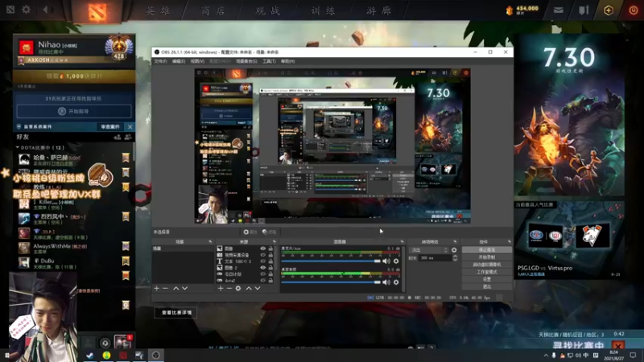Click the 启动虚拟摄像机 virtual camera button
Screen dimensions: 644x362
(487, 265)
